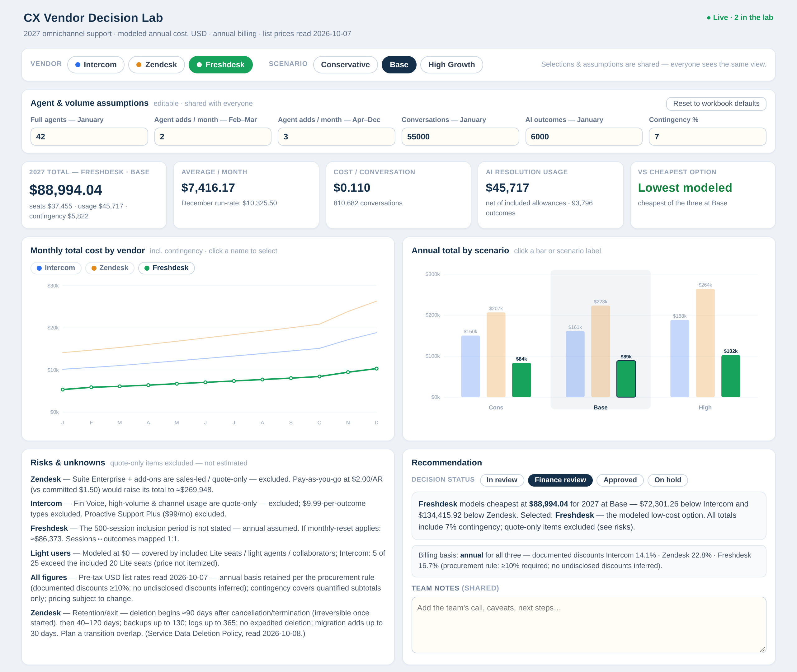Click the $84k Freshdesk Cons bar
Screen dimensions: 797x672
coord(521,380)
